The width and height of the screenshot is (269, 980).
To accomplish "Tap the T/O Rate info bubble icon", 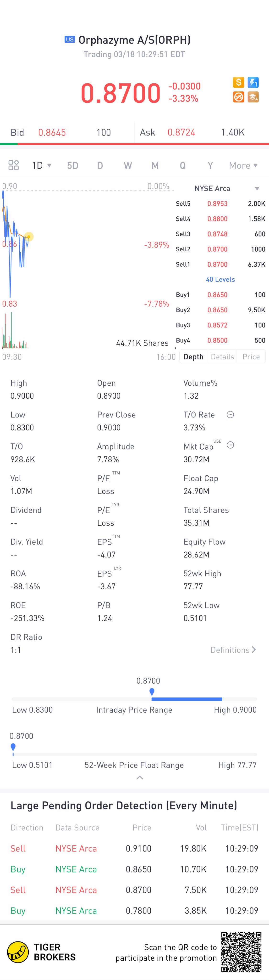I will tap(230, 415).
